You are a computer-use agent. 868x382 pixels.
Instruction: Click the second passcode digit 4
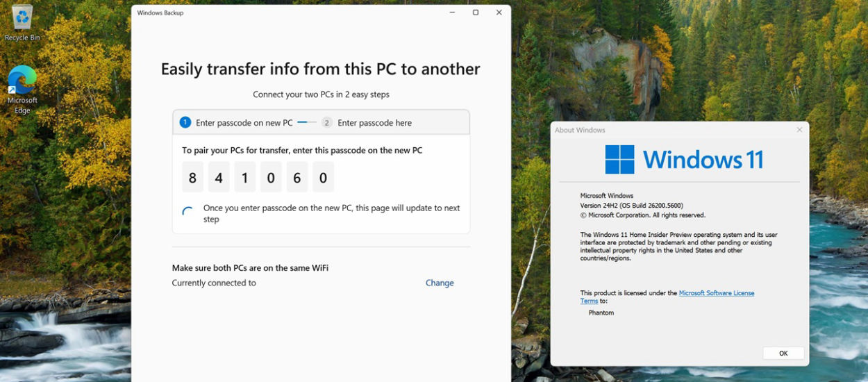(x=219, y=177)
